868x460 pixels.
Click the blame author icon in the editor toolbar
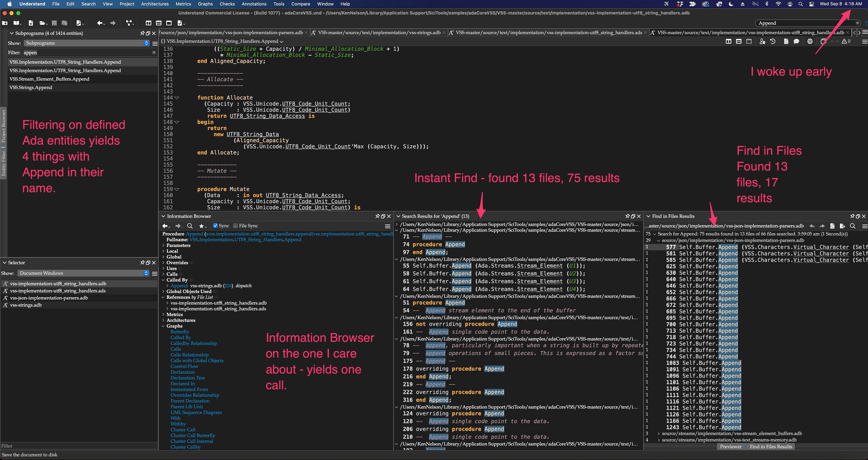coord(763,42)
